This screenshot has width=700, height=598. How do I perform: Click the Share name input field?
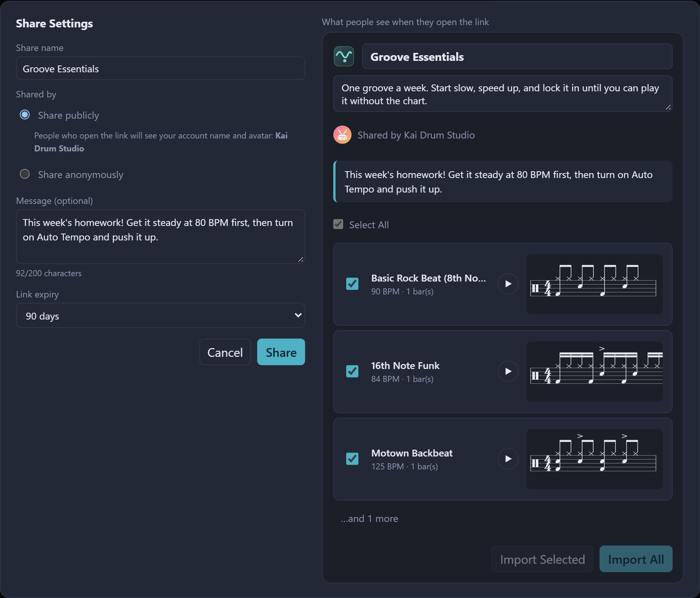tap(160, 68)
